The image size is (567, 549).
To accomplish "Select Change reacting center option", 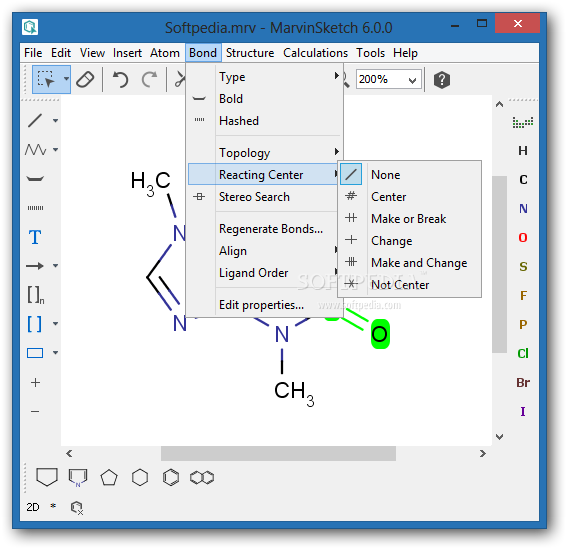I will click(x=410, y=241).
